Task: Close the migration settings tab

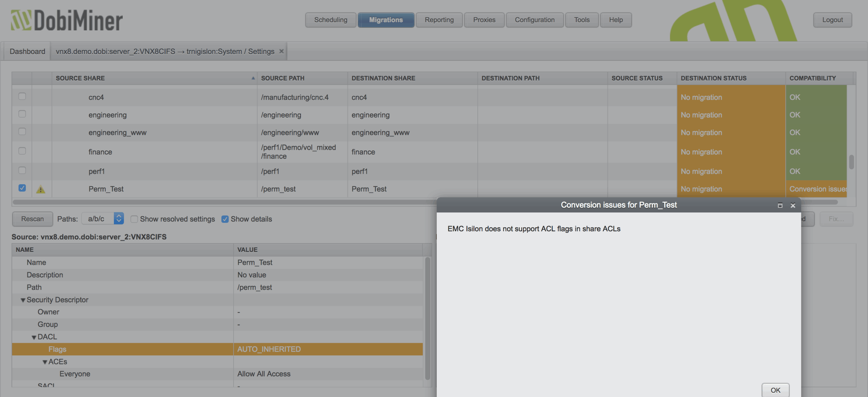Action: click(x=281, y=51)
